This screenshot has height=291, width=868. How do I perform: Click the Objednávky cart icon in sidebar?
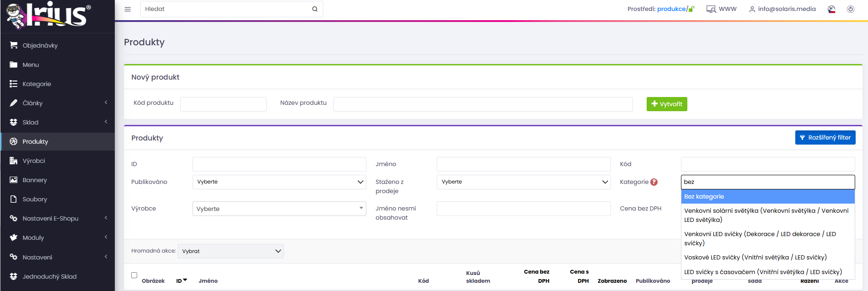[x=14, y=45]
